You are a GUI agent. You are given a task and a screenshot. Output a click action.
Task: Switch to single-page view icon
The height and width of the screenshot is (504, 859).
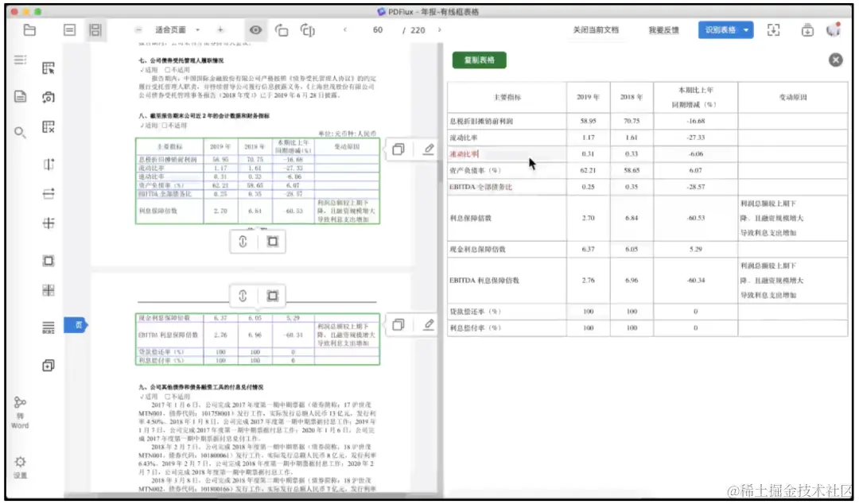pyautogui.click(x=69, y=30)
